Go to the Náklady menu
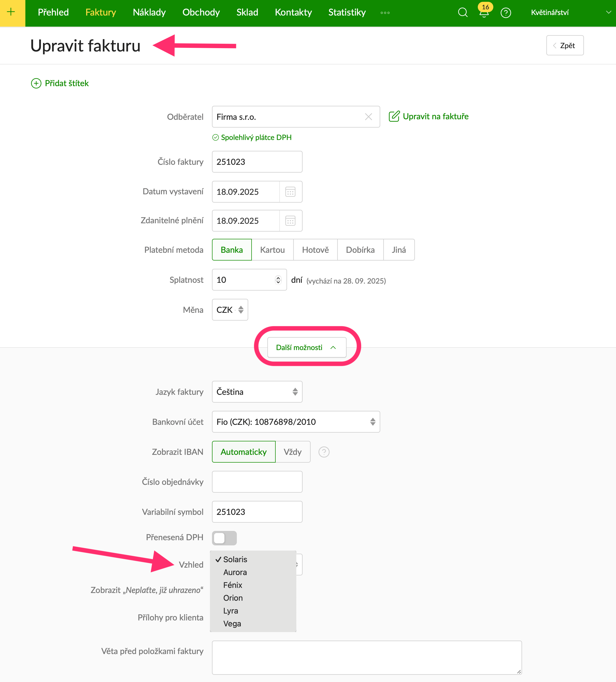This screenshot has width=616, height=682. [149, 12]
